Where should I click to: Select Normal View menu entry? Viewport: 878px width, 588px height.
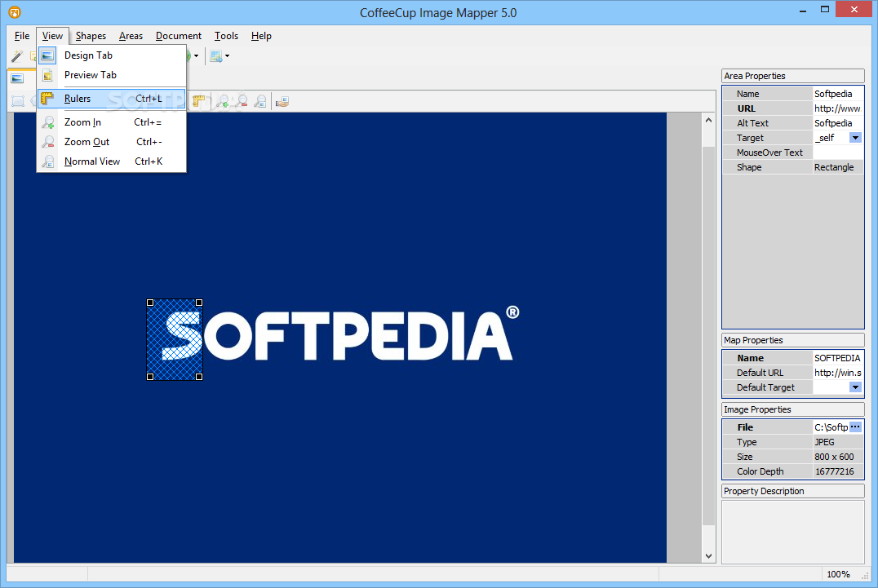coord(112,161)
